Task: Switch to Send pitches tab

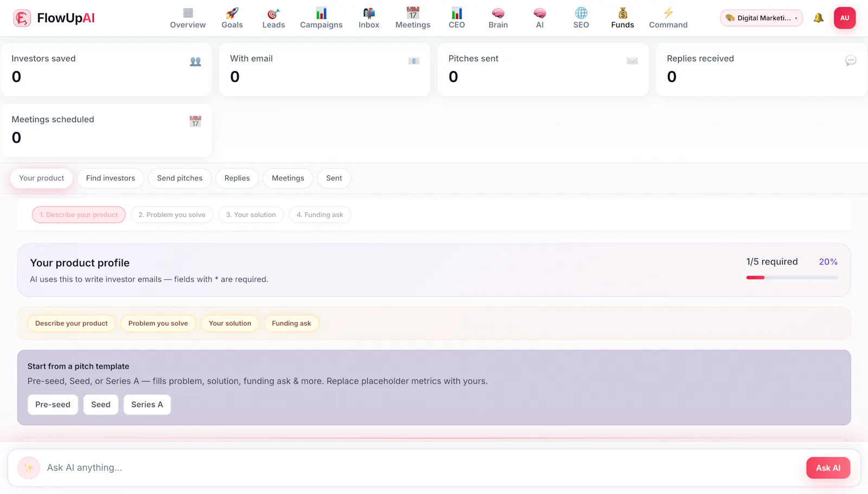Action: (x=180, y=178)
